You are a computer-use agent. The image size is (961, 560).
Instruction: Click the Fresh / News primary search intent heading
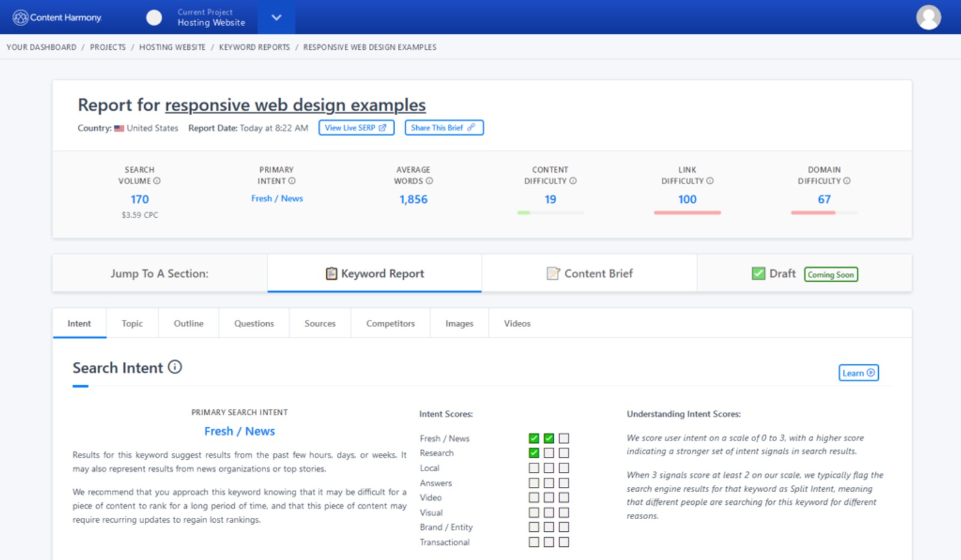click(240, 432)
